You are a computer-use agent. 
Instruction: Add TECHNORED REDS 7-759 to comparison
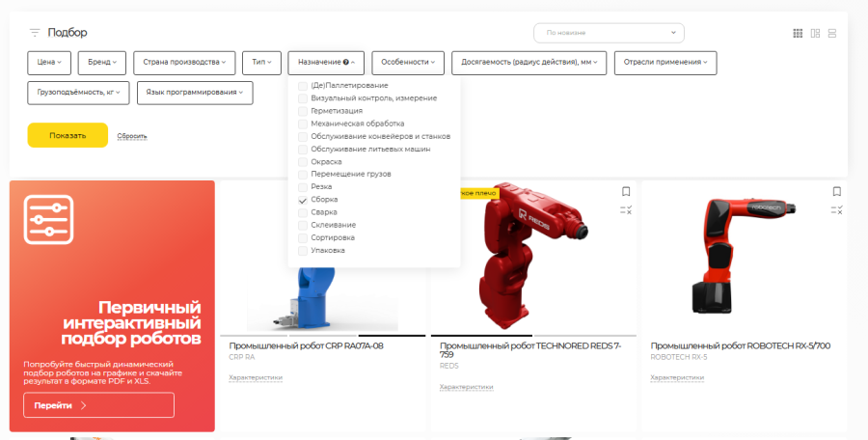pyautogui.click(x=626, y=210)
